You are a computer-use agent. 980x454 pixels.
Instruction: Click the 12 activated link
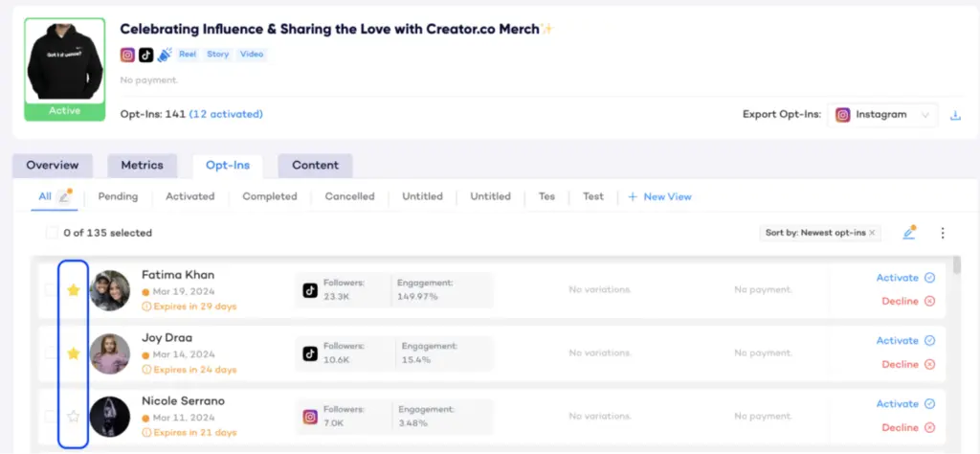[x=225, y=114]
